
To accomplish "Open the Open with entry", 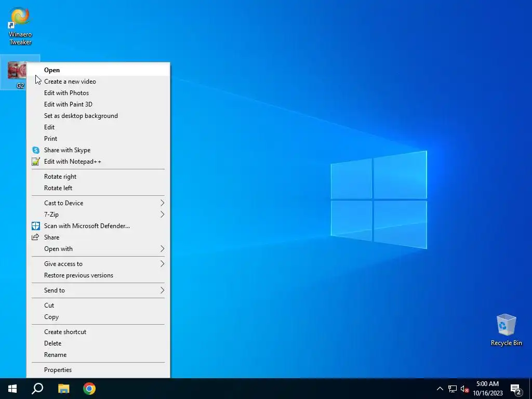I will coord(98,249).
